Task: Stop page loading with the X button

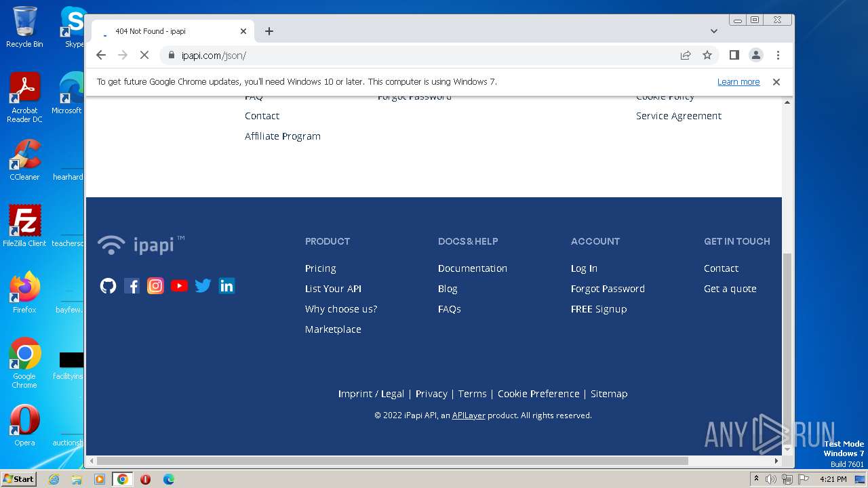Action: tap(144, 56)
